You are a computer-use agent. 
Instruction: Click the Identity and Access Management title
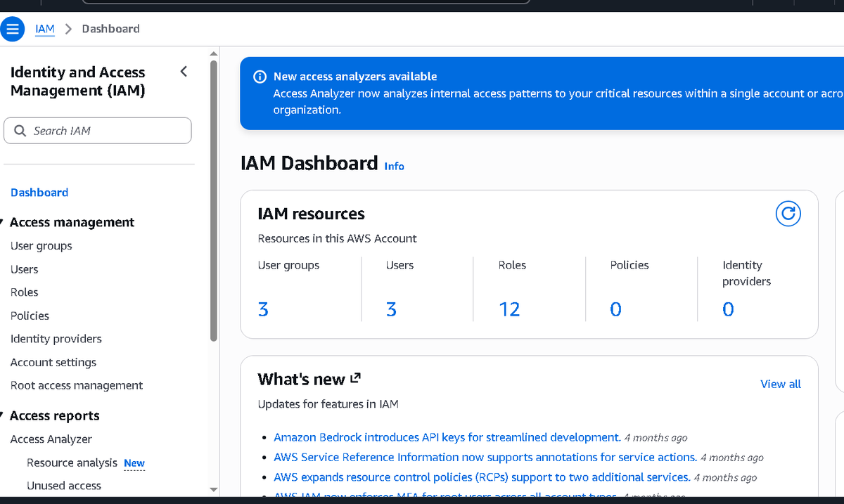pyautogui.click(x=78, y=82)
